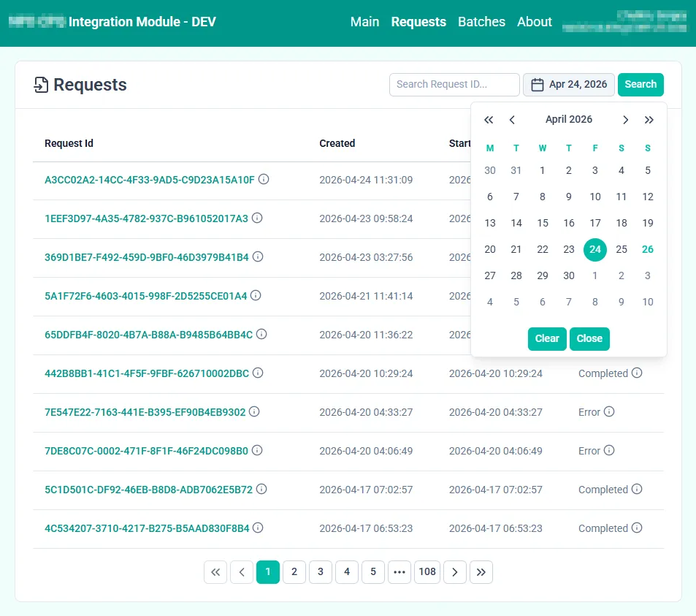Open the Batches menu item
696x616 pixels.
[x=481, y=22]
